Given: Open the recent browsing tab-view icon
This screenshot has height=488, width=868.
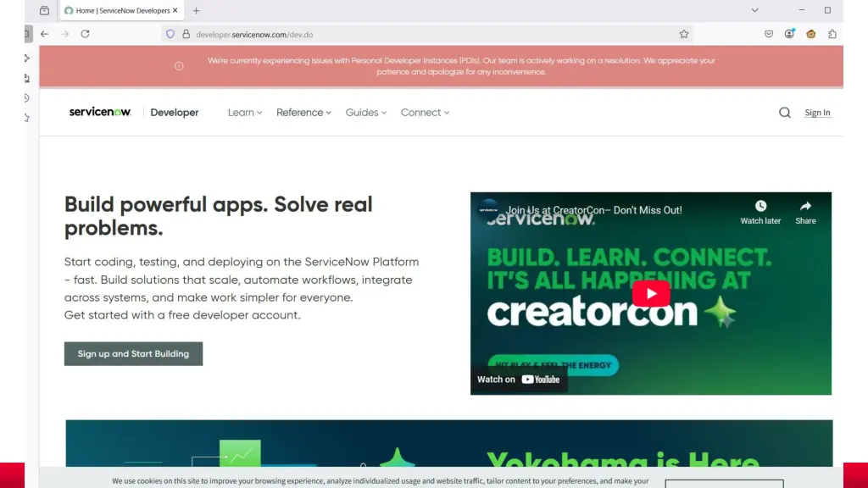Looking at the screenshot, I should click(44, 10).
